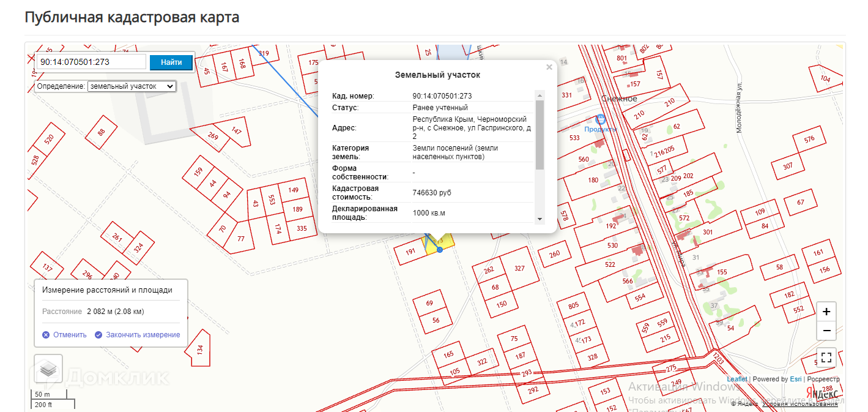Zoom out with the minus button
This screenshot has width=868, height=412.
coord(826,331)
